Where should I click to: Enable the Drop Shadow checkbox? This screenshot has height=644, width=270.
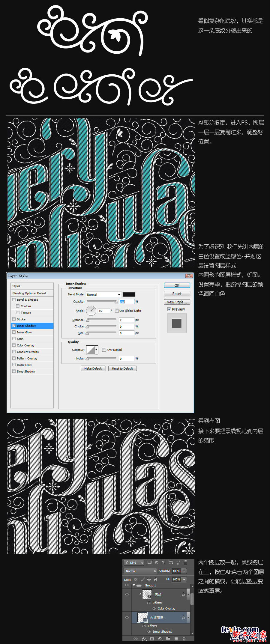[x=14, y=371]
